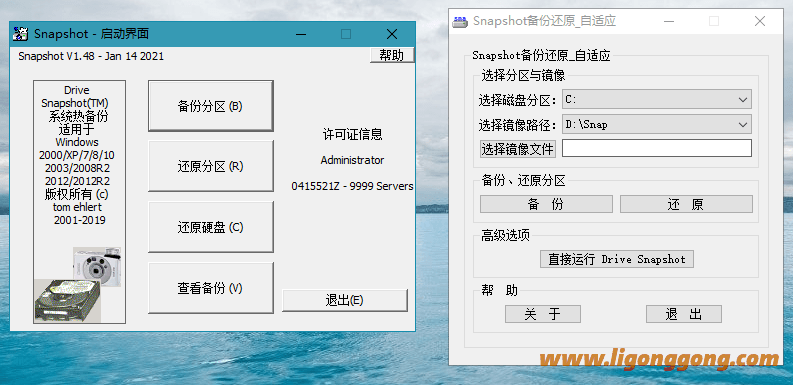Viewport: 793px width, 385px height.
Task: Click the tom ehlert copyright text
Action: [77, 207]
